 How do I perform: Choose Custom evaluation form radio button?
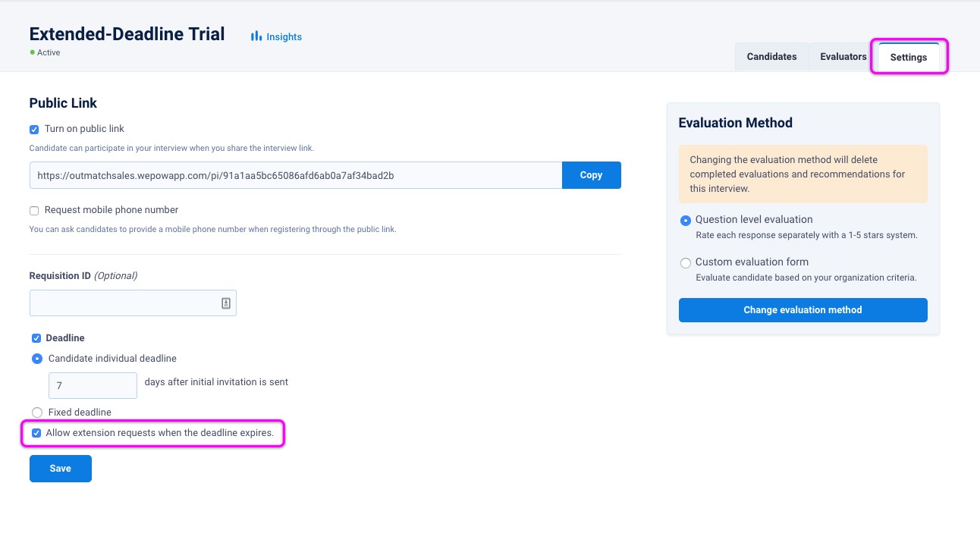(x=686, y=263)
